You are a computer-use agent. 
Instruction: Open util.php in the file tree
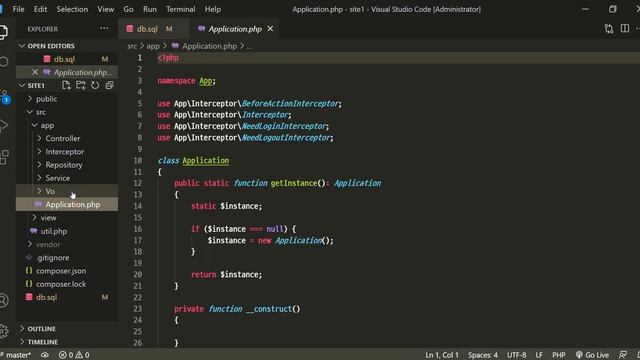[67, 231]
